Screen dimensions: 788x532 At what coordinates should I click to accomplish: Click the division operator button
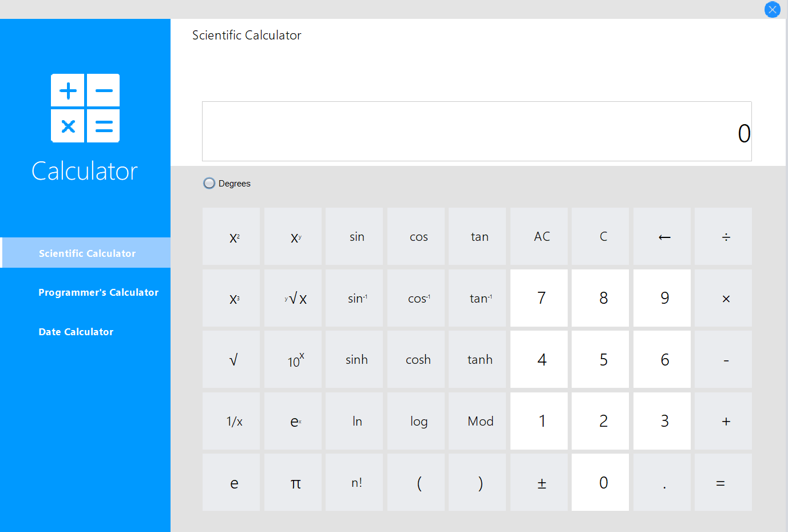[723, 236]
